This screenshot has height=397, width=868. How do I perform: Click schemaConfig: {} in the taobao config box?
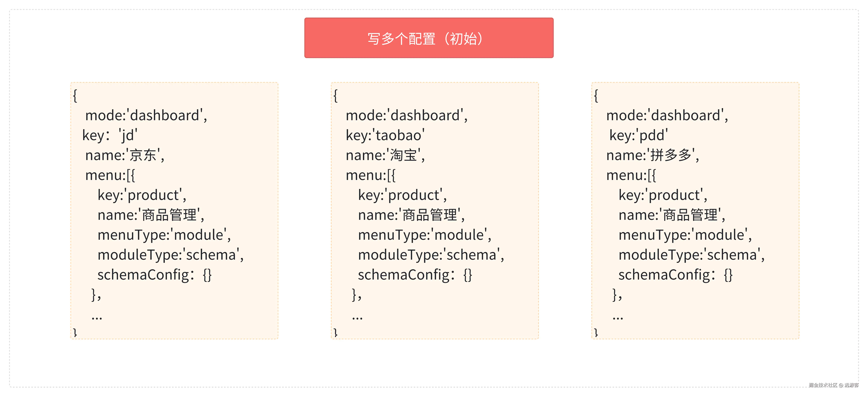(x=415, y=275)
